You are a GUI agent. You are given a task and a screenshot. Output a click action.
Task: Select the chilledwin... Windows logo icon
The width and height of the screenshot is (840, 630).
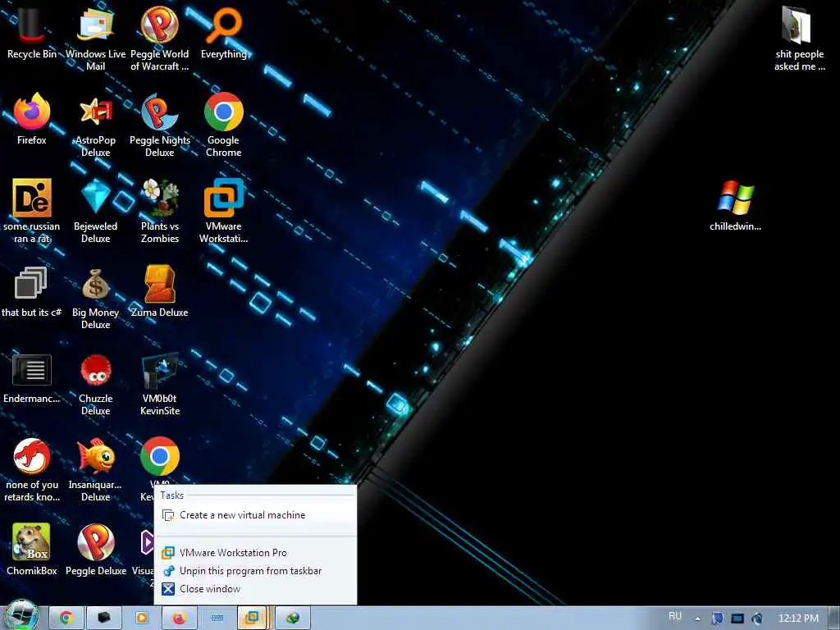pos(736,204)
